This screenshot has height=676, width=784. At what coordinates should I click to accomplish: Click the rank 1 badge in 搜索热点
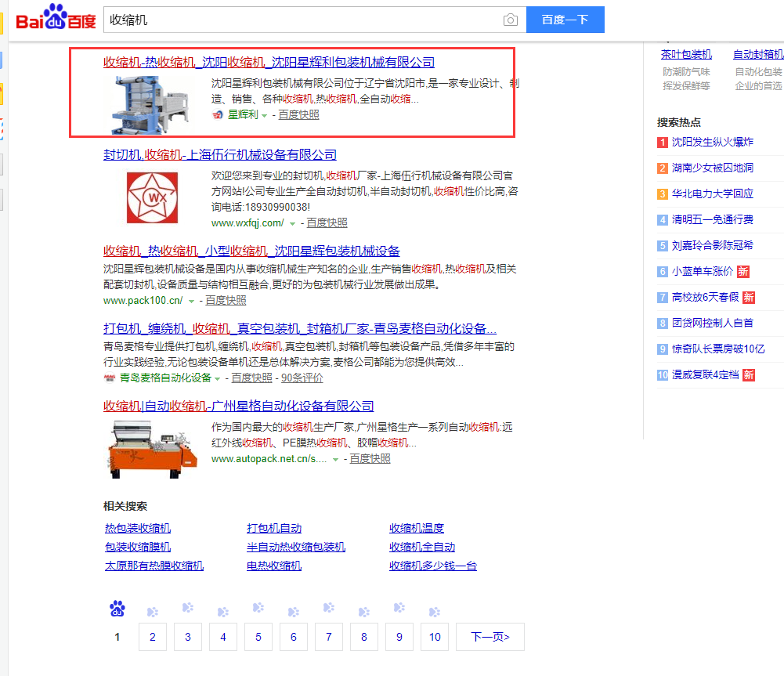tap(663, 143)
